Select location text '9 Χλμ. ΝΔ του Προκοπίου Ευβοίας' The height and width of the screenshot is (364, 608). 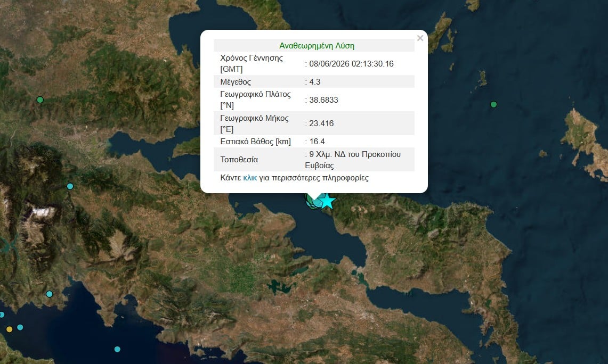[353, 160]
